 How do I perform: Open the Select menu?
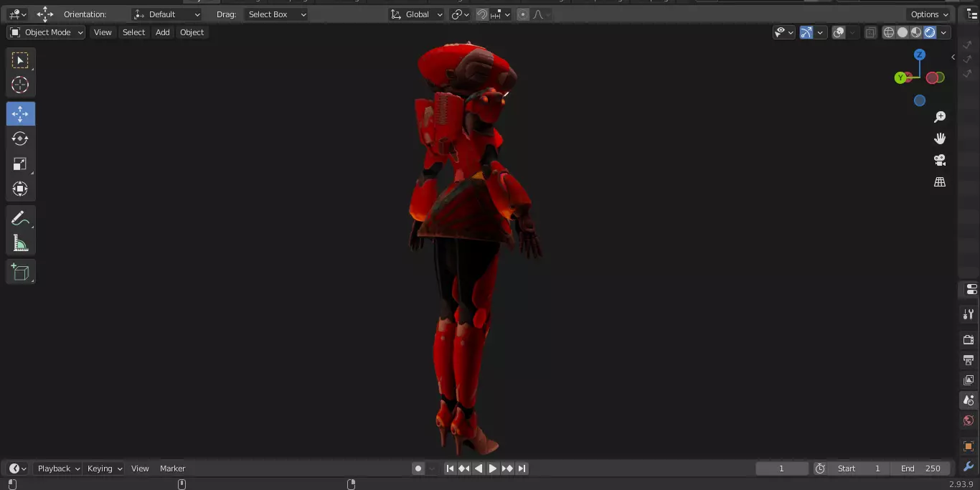(x=133, y=32)
